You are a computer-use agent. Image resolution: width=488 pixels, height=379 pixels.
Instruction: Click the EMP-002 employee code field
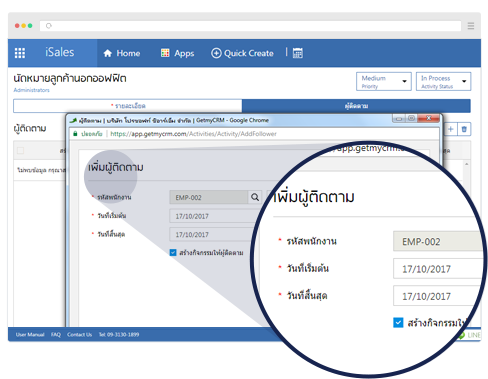coord(209,197)
